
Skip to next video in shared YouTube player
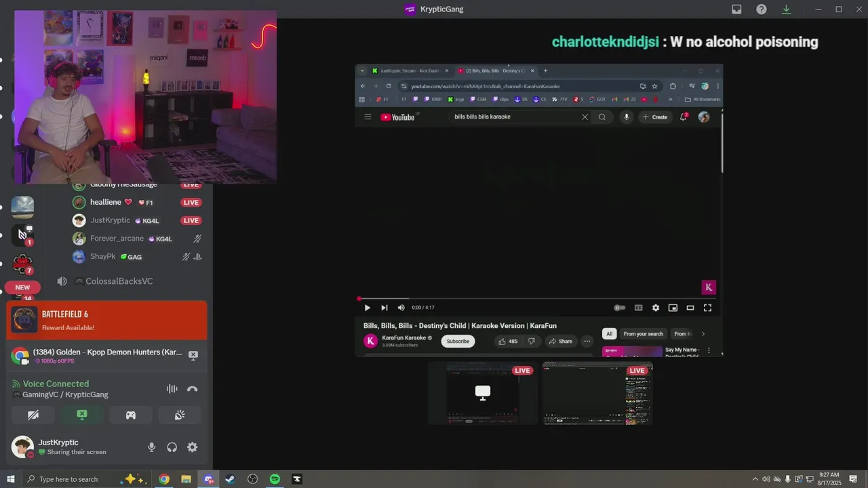pyautogui.click(x=384, y=308)
